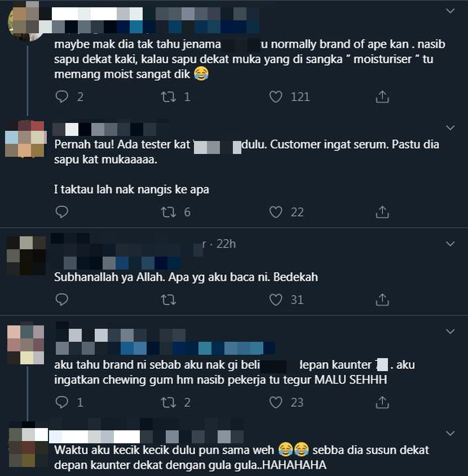Open options chevron on the first tweet

[450, 11]
